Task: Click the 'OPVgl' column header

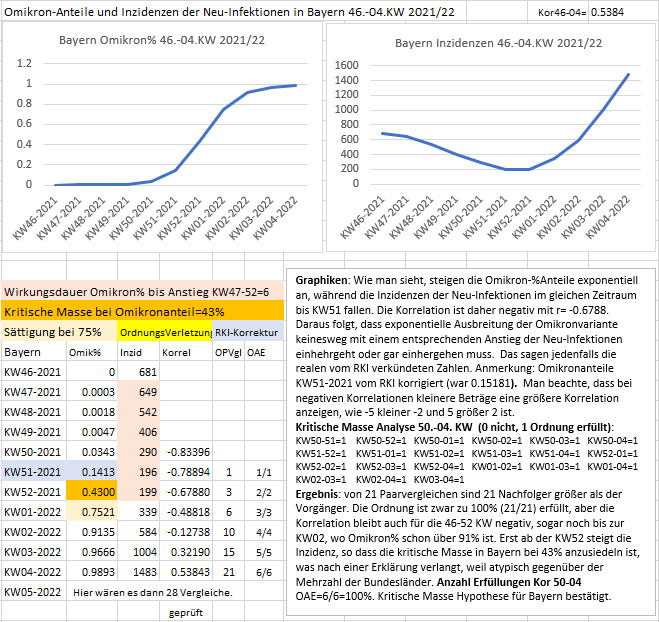Action: pos(228,352)
